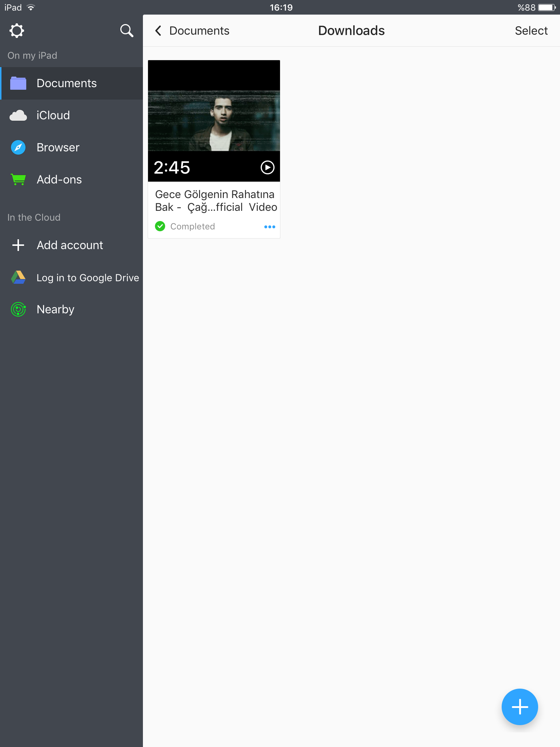Image resolution: width=560 pixels, height=747 pixels.
Task: Tap the battery indicator in status bar
Action: tap(547, 8)
